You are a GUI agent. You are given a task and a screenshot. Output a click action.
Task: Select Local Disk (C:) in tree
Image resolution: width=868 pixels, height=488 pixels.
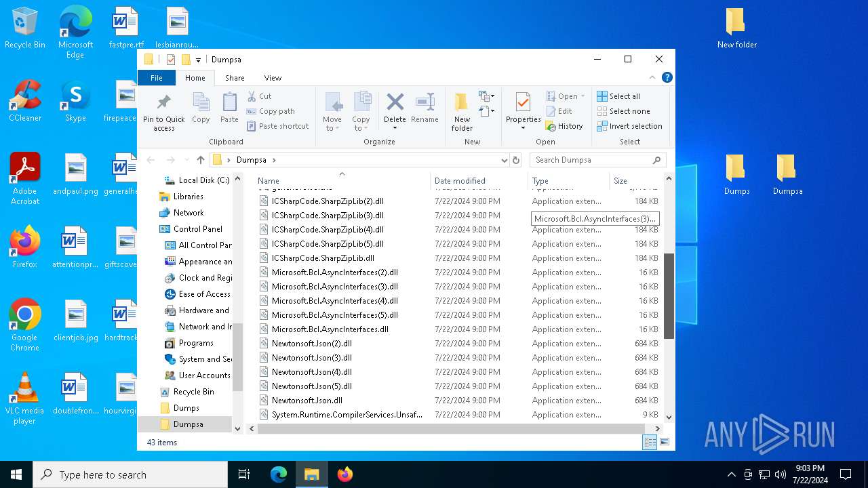click(197, 180)
